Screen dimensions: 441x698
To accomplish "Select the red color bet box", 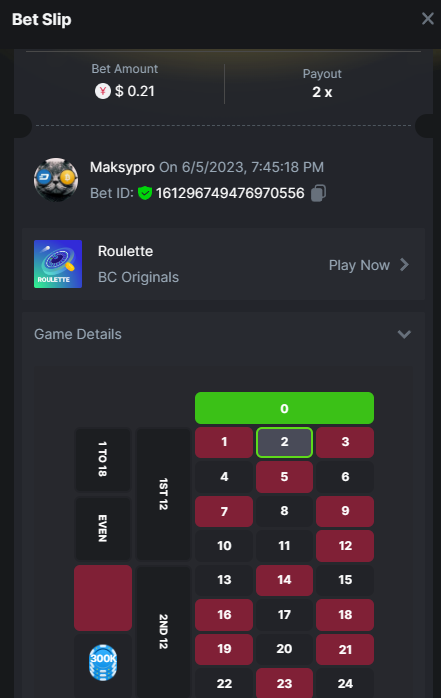I will click(103, 598).
